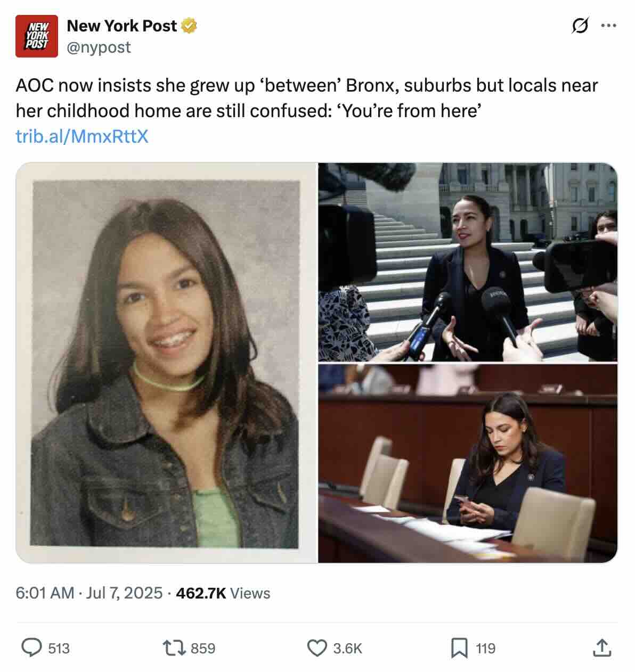The image size is (635, 672).
Task: Click the share upload icon
Action: 602,648
